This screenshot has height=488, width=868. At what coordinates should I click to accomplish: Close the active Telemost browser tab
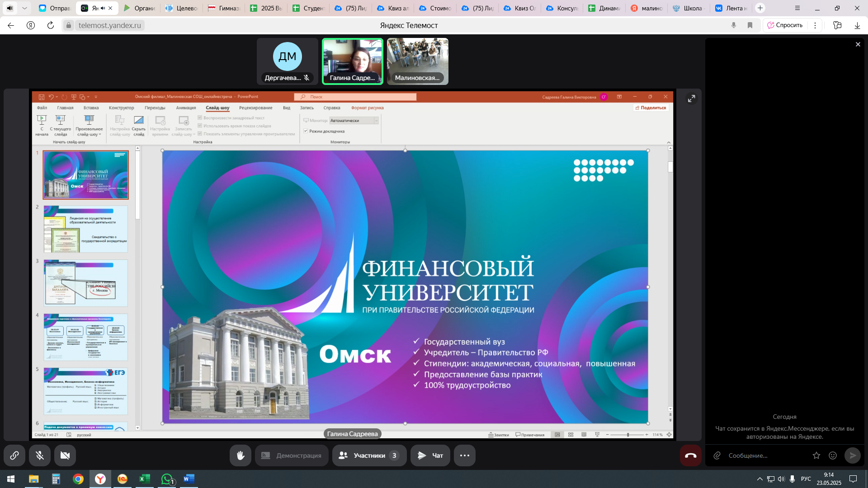pos(110,8)
